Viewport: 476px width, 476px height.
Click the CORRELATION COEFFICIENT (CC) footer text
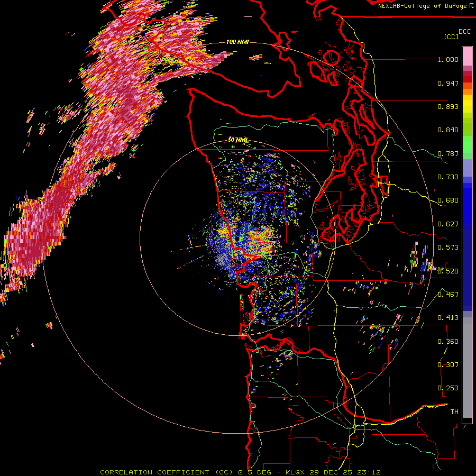[x=167, y=472]
